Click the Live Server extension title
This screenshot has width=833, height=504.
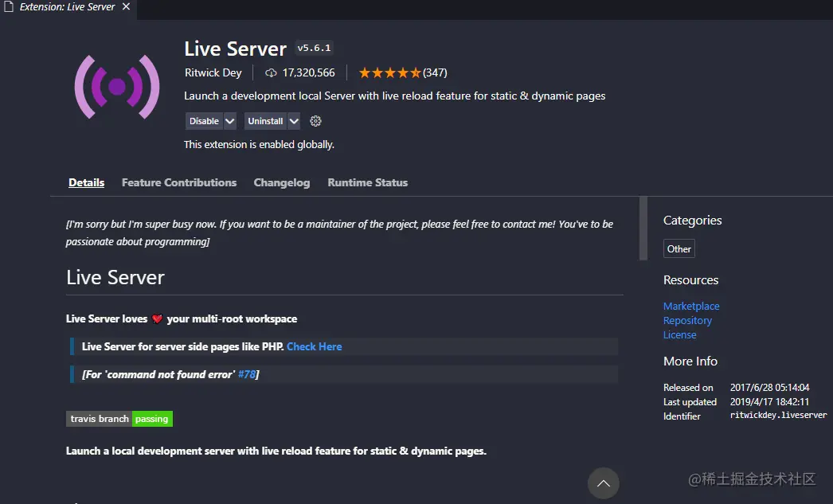coord(236,49)
